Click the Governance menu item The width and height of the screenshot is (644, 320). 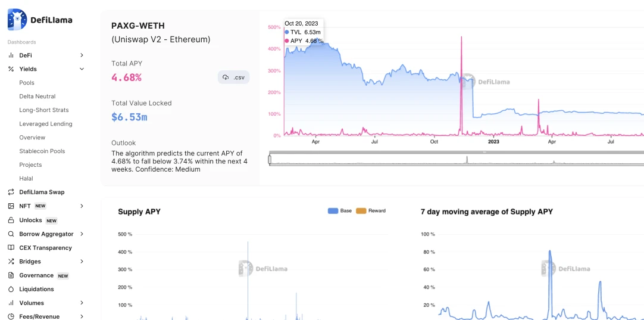(36, 275)
